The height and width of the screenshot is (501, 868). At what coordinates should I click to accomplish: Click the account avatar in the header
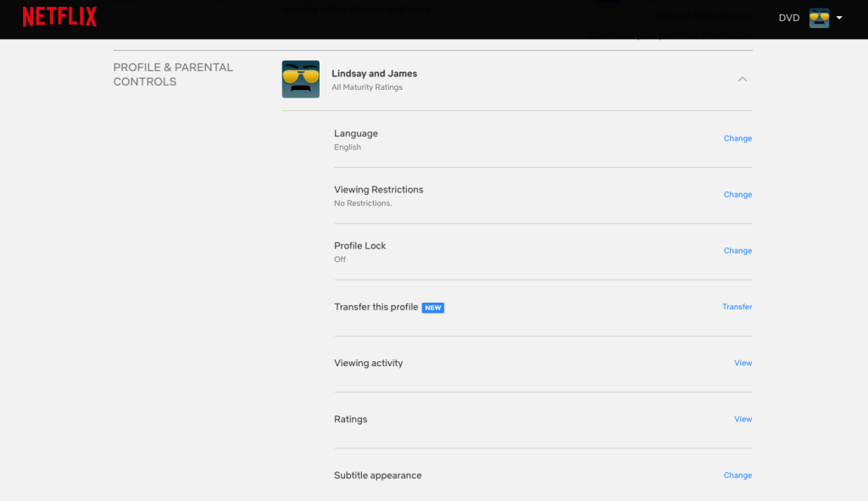(819, 18)
